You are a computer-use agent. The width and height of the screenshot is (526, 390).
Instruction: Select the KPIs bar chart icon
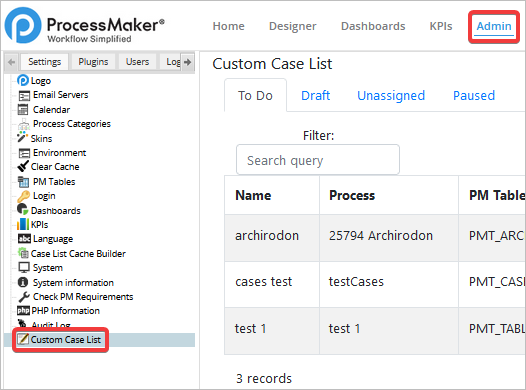pos(23,224)
